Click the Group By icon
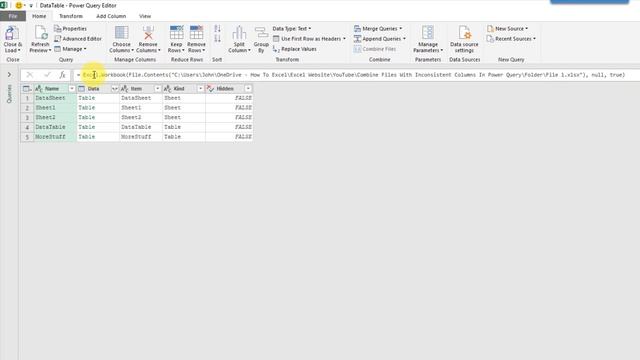 tap(261, 33)
